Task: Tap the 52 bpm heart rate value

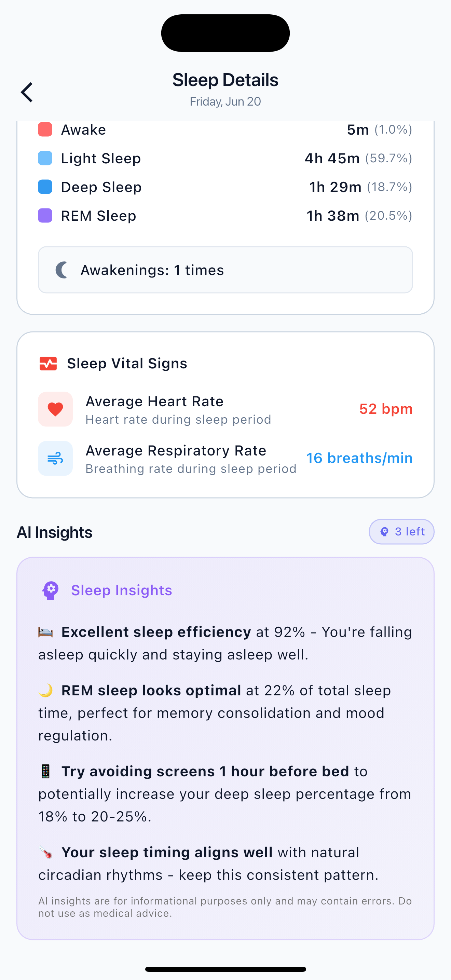Action: (386, 409)
